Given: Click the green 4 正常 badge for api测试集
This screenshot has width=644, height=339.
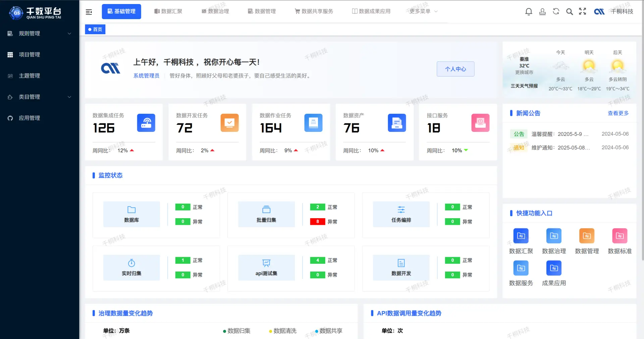Looking at the screenshot, I should tap(317, 260).
